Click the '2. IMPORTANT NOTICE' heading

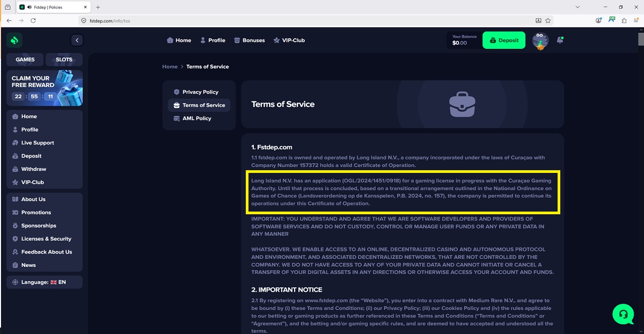286,289
